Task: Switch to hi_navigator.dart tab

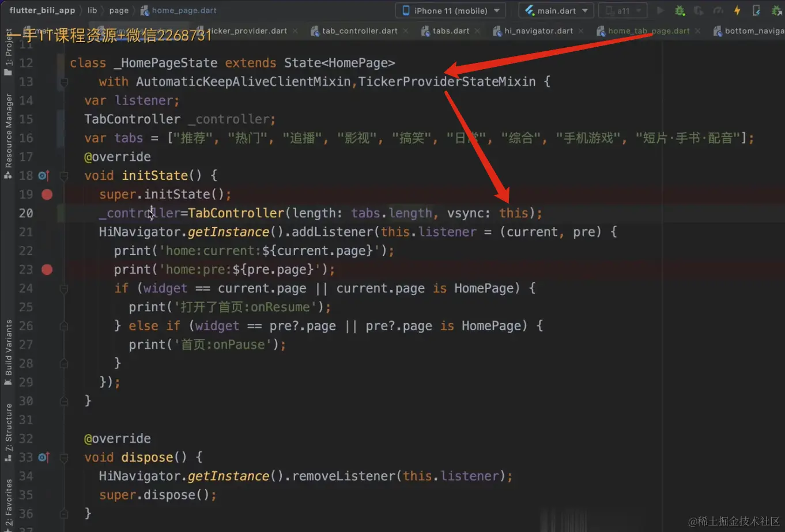Action: [x=538, y=31]
